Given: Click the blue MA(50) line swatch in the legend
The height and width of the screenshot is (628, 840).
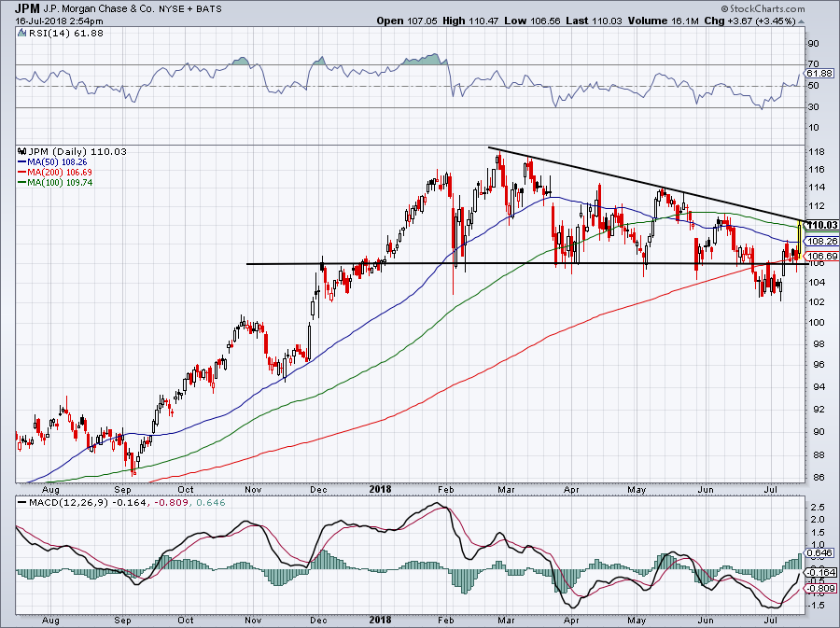Looking at the screenshot, I should click(x=22, y=162).
